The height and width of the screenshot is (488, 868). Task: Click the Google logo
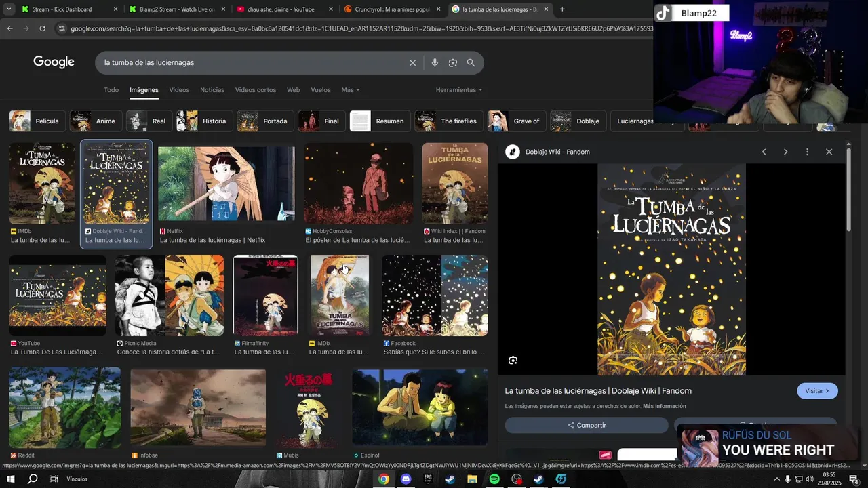54,62
